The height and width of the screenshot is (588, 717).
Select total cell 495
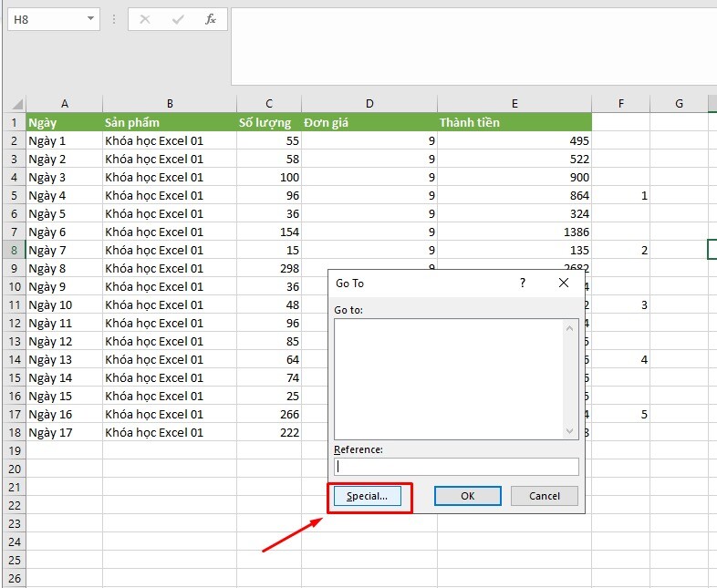pyautogui.click(x=514, y=140)
